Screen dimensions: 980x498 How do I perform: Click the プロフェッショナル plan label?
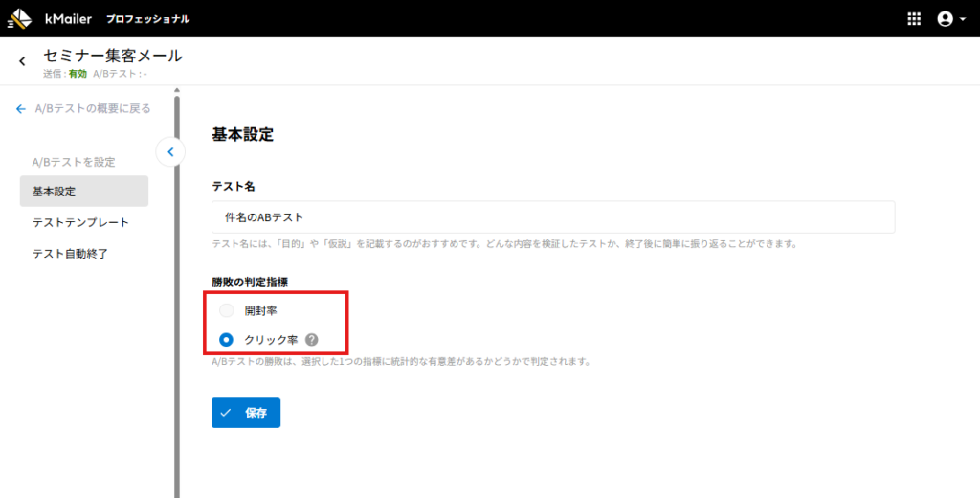tap(147, 19)
